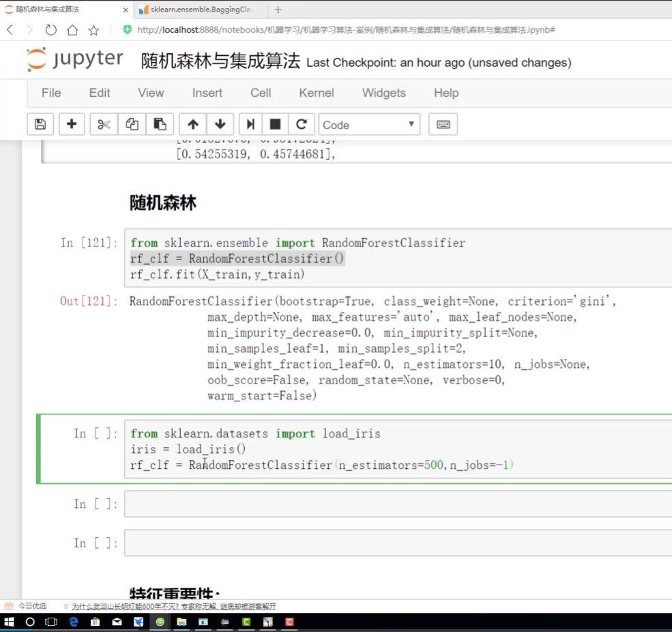Screen dimensions: 672x632
Task: Click the load_iris code cell editor
Action: click(398, 449)
